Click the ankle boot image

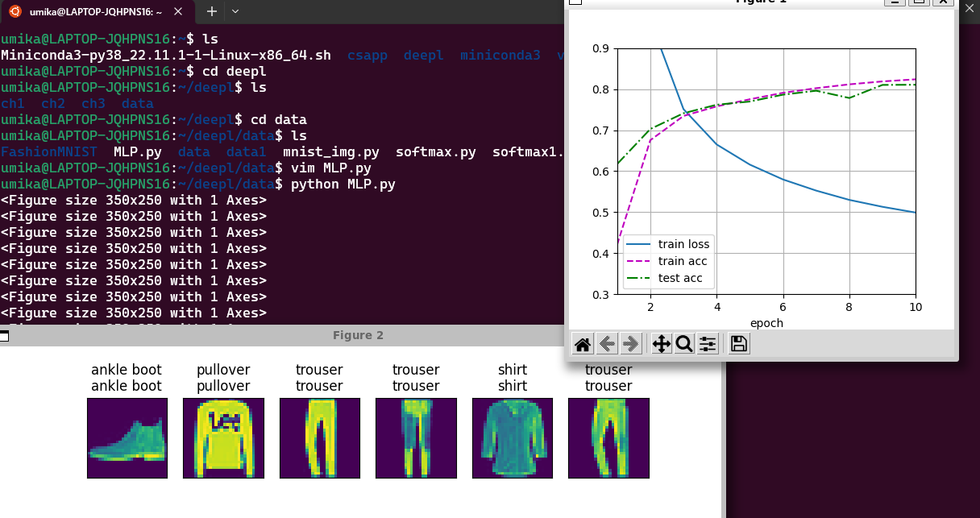(x=127, y=438)
